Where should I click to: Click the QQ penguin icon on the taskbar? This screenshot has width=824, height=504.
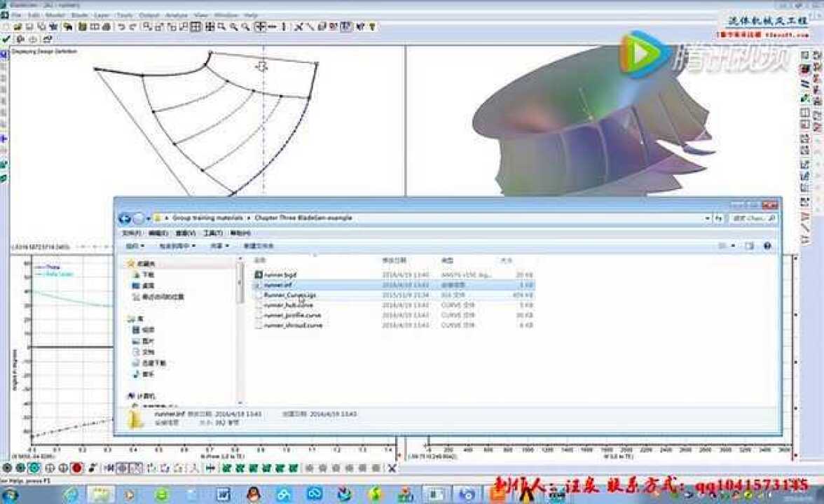tap(254, 493)
